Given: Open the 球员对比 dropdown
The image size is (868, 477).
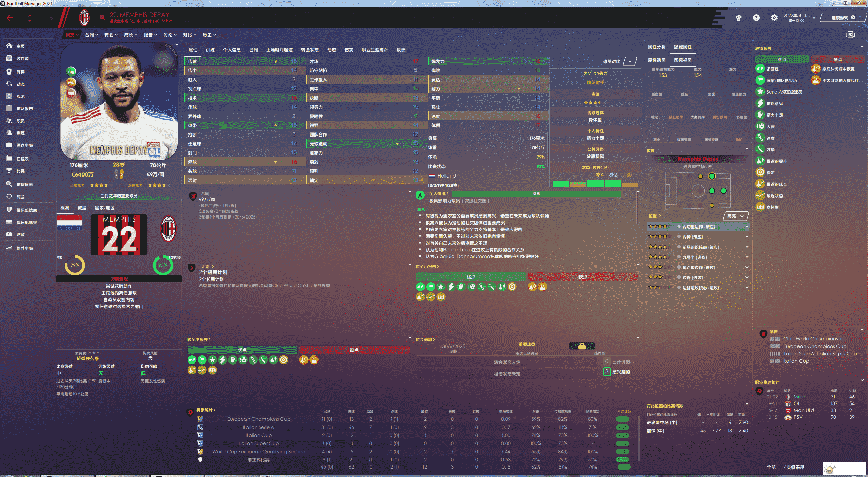Looking at the screenshot, I should 630,61.
